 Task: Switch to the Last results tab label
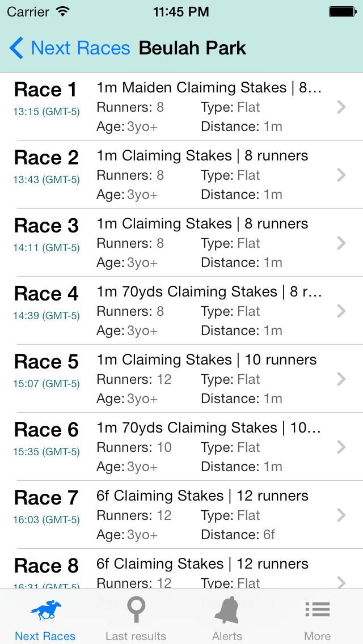click(136, 636)
